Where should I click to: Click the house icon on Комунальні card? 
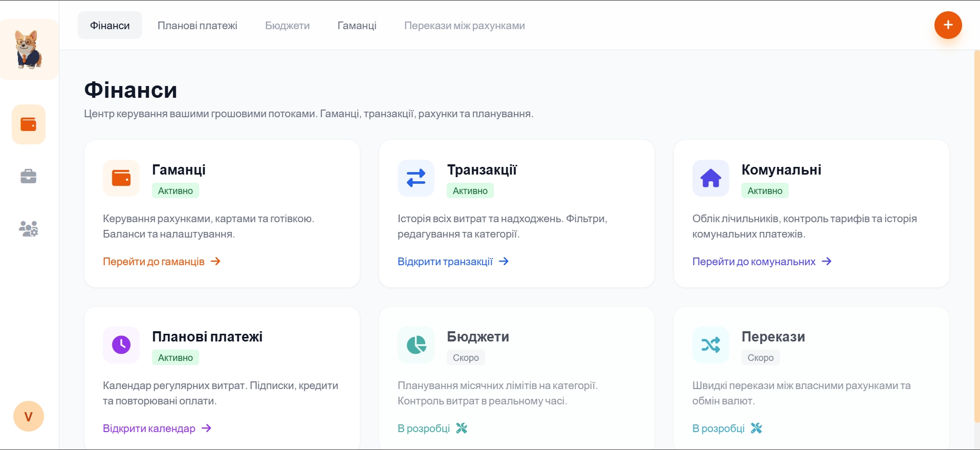pos(711,178)
